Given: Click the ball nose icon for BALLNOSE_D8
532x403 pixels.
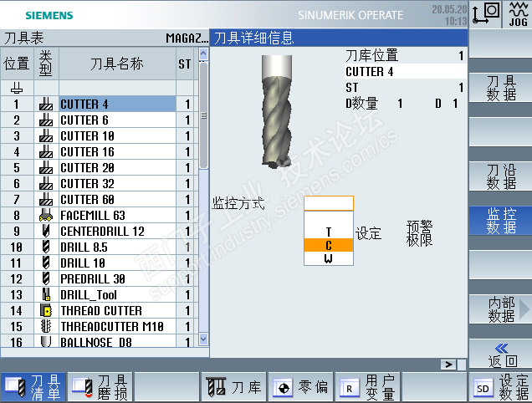Looking at the screenshot, I should coord(46,342).
